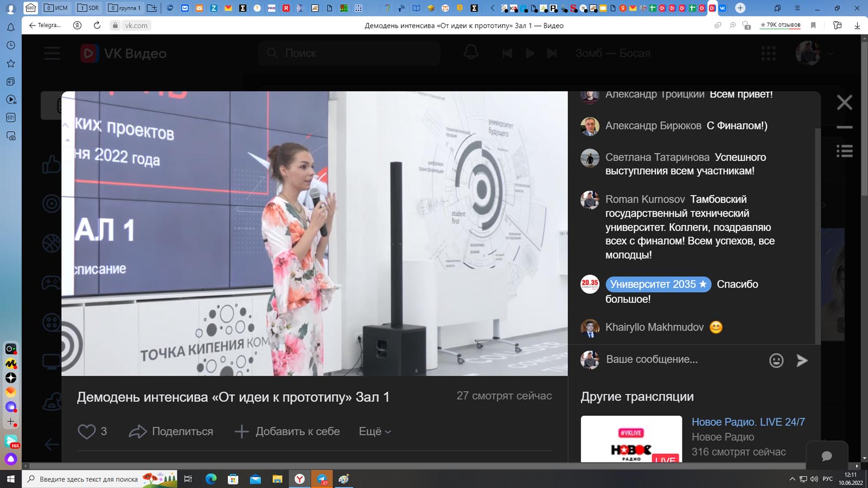
Task: Open emoji picker in chat message box
Action: click(776, 360)
